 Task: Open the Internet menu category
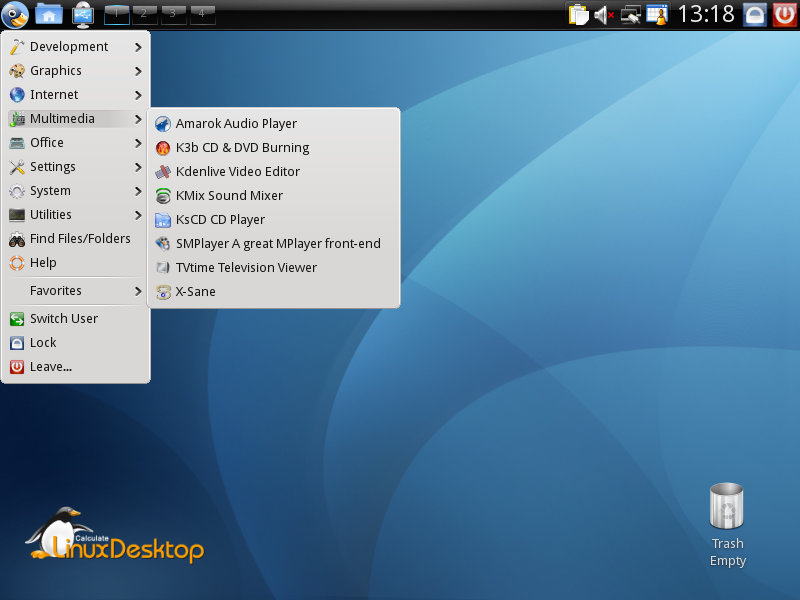[x=76, y=95]
